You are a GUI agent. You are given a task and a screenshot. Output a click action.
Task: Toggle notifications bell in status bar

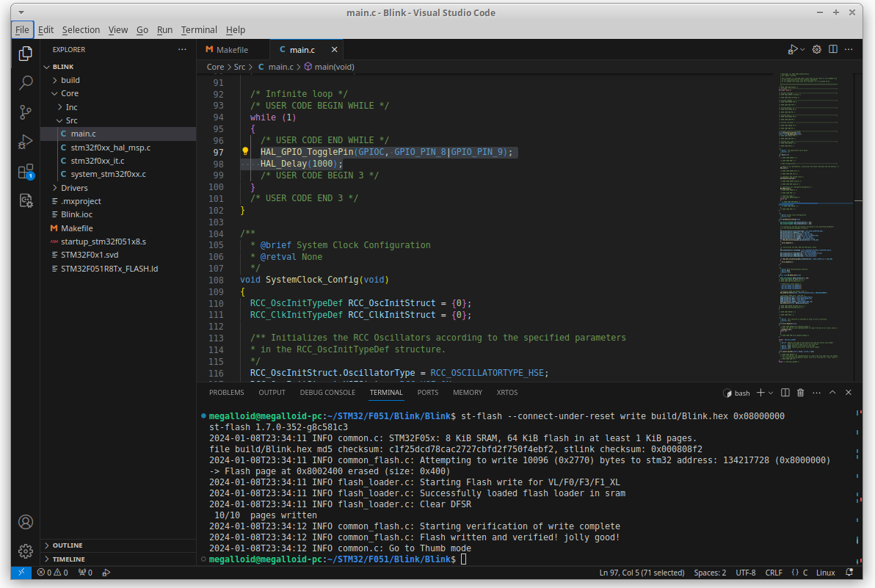coord(849,573)
